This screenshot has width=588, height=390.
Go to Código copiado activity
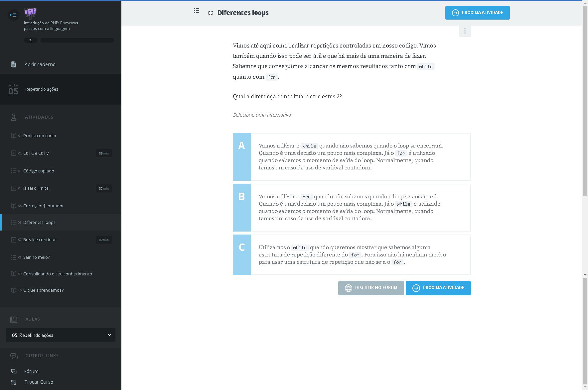click(x=39, y=171)
